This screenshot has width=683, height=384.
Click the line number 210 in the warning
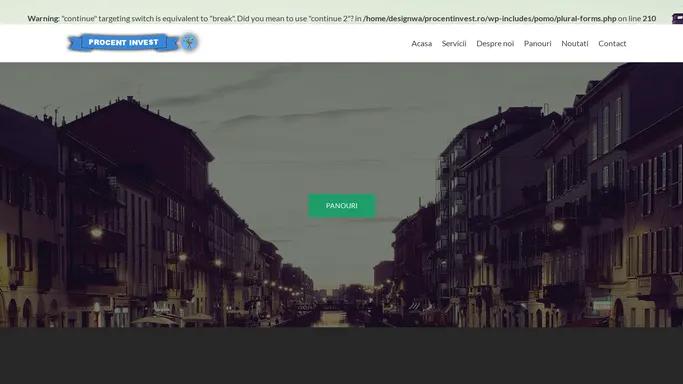click(649, 19)
